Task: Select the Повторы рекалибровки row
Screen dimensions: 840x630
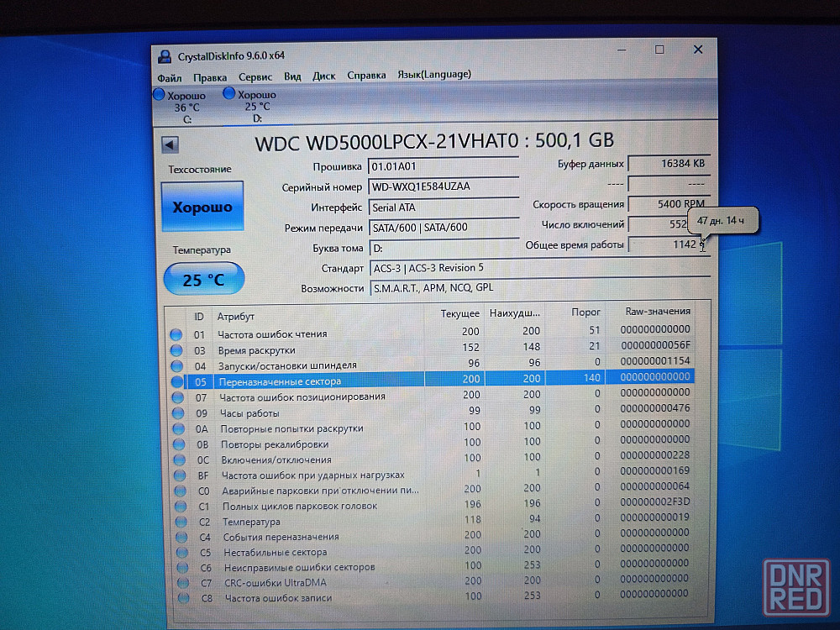Action: point(433,443)
